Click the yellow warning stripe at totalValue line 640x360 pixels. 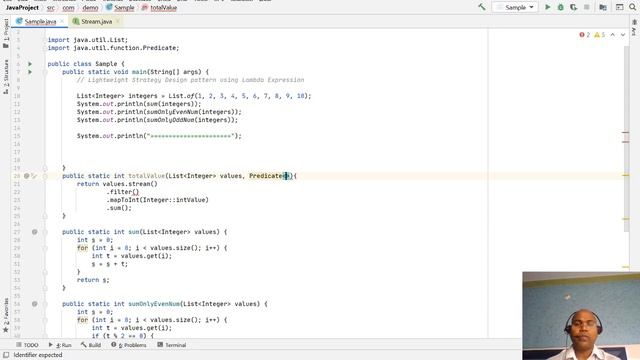[x=625, y=175]
